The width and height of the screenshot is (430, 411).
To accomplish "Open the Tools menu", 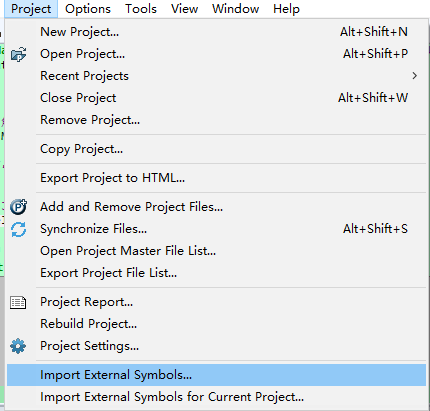I will coord(141,9).
